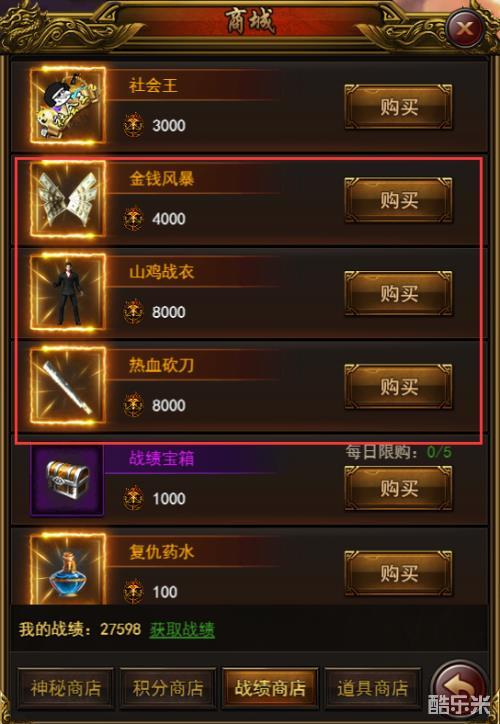Switch to the 积分商店 tab
Image resolution: width=500 pixels, height=724 pixels.
(x=168, y=688)
